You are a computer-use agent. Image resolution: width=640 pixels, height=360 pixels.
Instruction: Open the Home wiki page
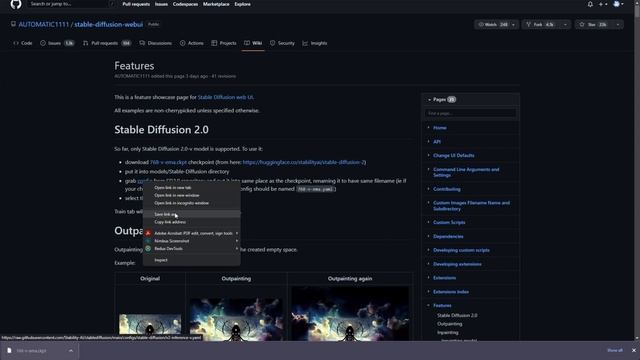click(440, 128)
